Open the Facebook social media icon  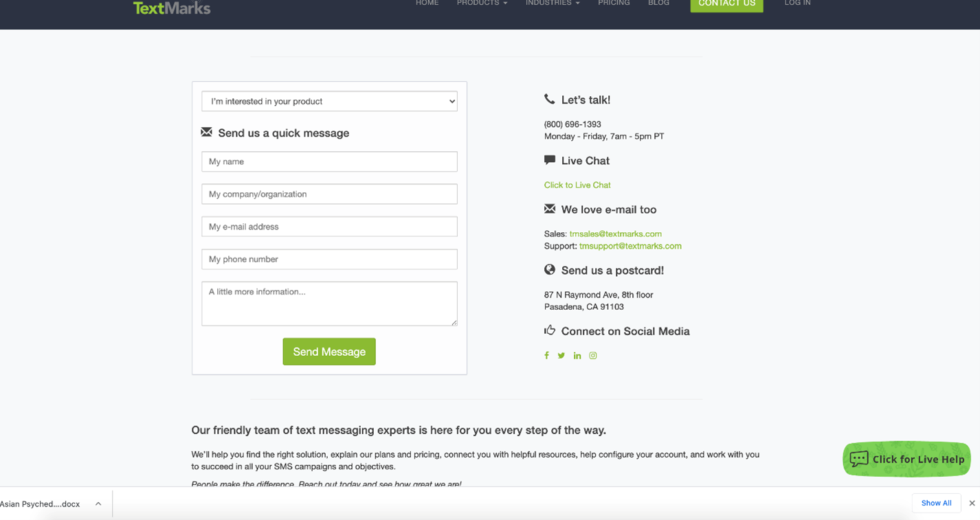(546, 356)
